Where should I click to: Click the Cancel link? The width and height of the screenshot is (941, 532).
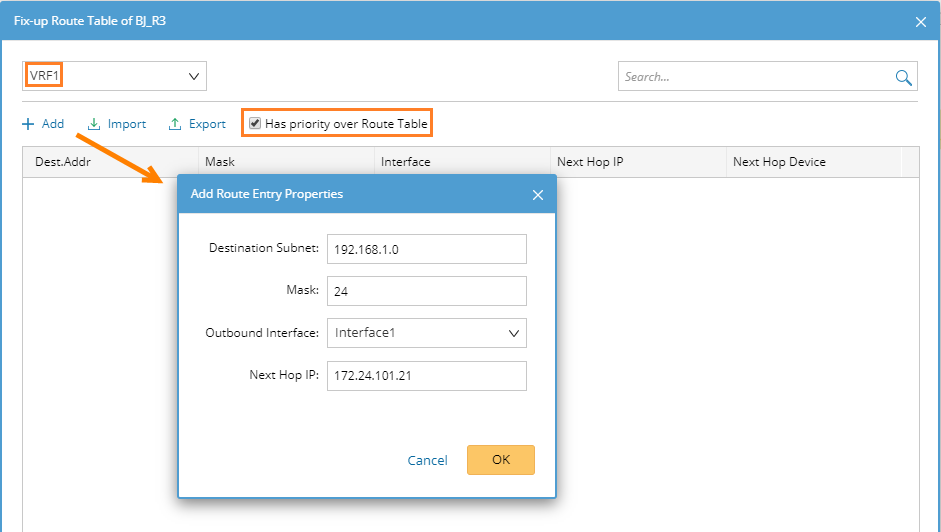click(x=427, y=460)
